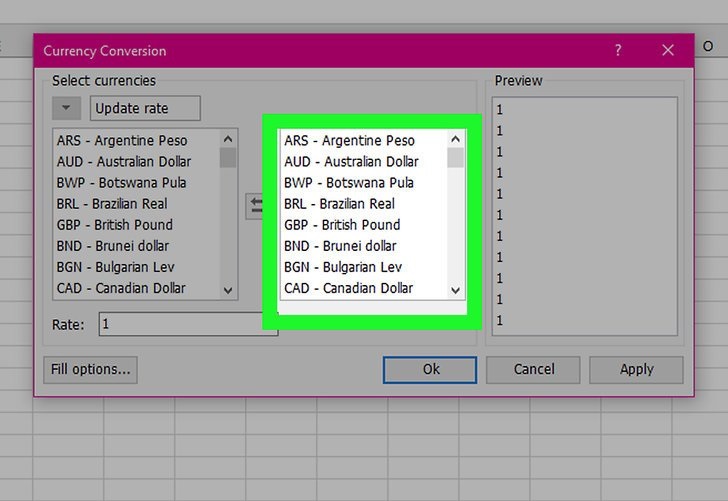Close the Currency Conversion dialog
The width and height of the screenshot is (728, 501).
[x=668, y=50]
